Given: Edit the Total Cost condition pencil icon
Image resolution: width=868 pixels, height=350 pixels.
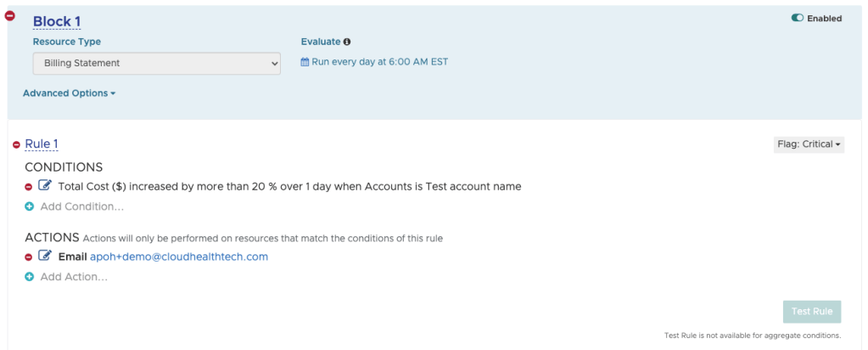Looking at the screenshot, I should [x=46, y=186].
